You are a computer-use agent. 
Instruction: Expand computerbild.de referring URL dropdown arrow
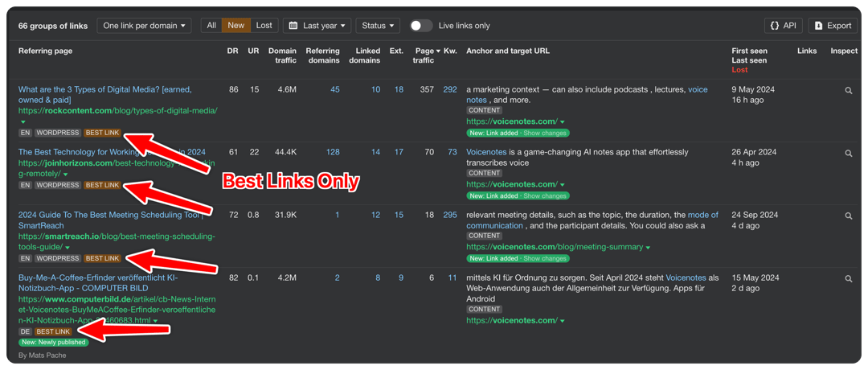[x=156, y=321]
